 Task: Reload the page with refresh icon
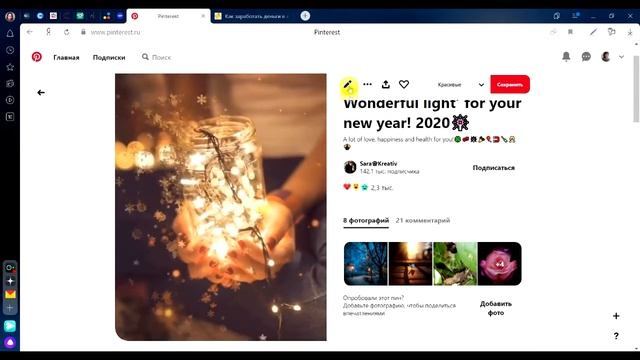(67, 32)
